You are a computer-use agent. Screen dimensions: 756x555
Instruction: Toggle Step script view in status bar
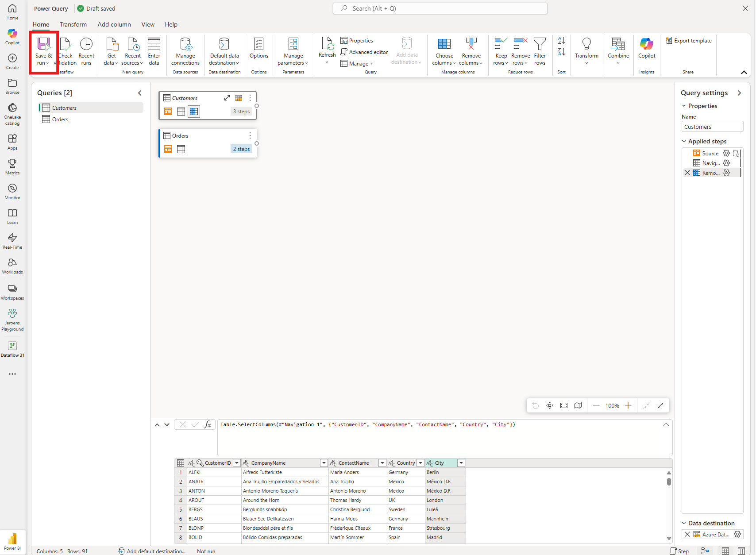(679, 551)
